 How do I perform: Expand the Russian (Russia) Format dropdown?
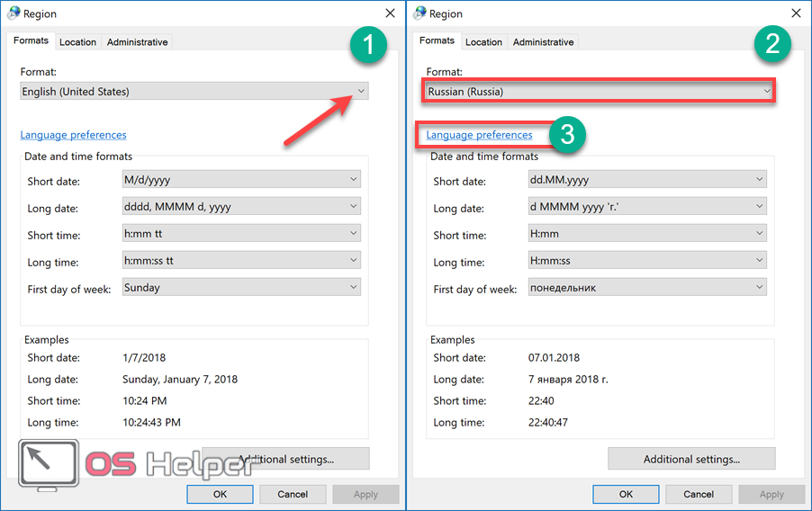pos(600,91)
